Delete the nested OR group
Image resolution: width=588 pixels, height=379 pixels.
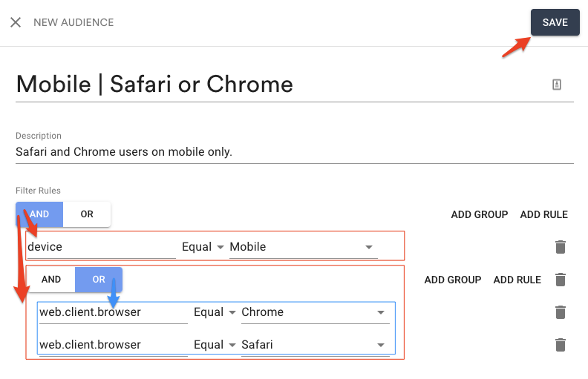point(561,280)
